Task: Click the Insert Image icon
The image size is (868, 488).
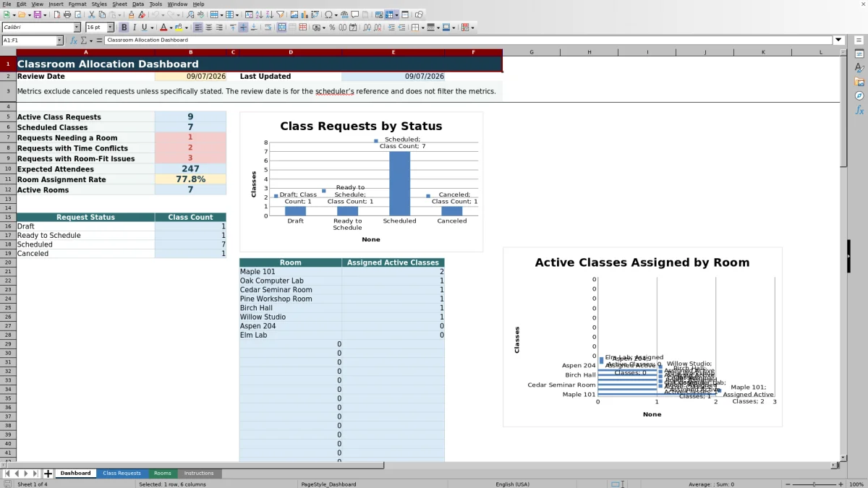Action: pyautogui.click(x=294, y=14)
